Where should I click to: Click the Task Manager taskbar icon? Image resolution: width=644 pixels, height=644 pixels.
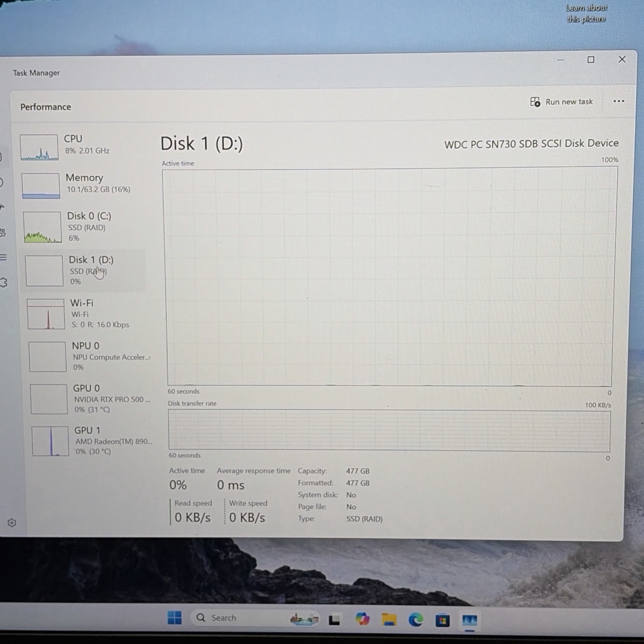coord(469,621)
